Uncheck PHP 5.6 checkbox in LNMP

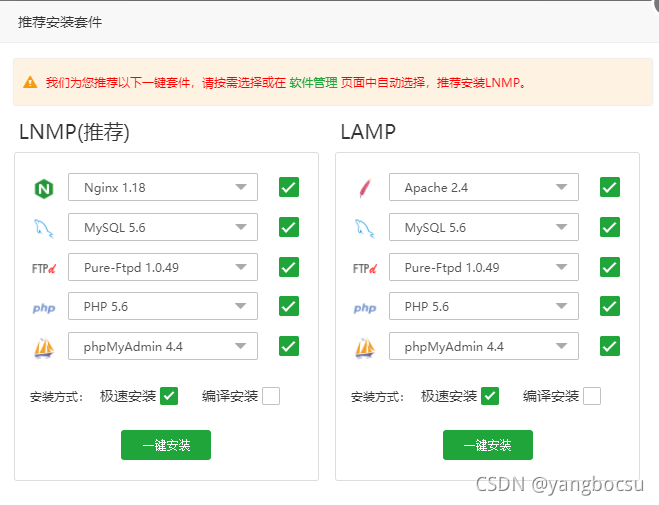(289, 306)
